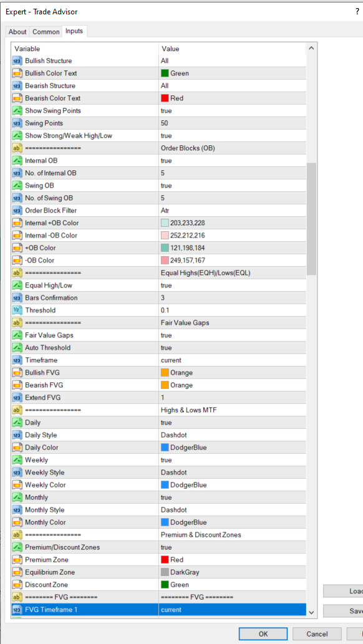
Task: Open the Daily Style Dashdot value dropdown
Action: 233,435
